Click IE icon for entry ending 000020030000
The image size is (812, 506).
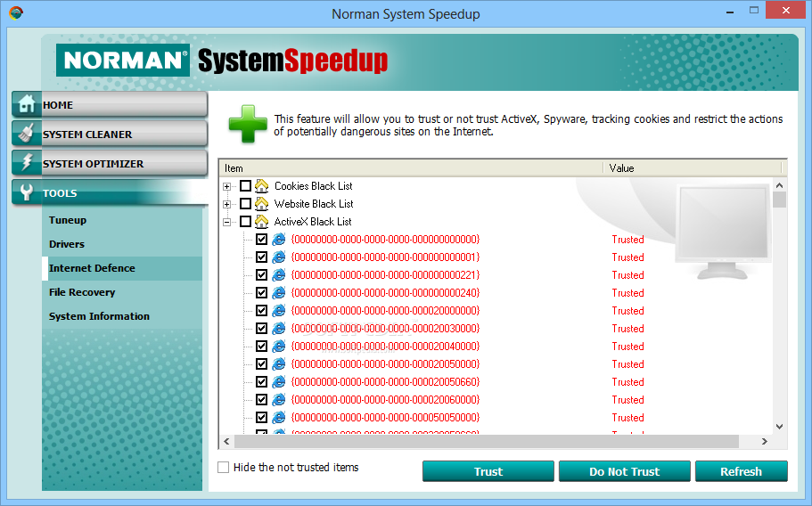coord(279,328)
